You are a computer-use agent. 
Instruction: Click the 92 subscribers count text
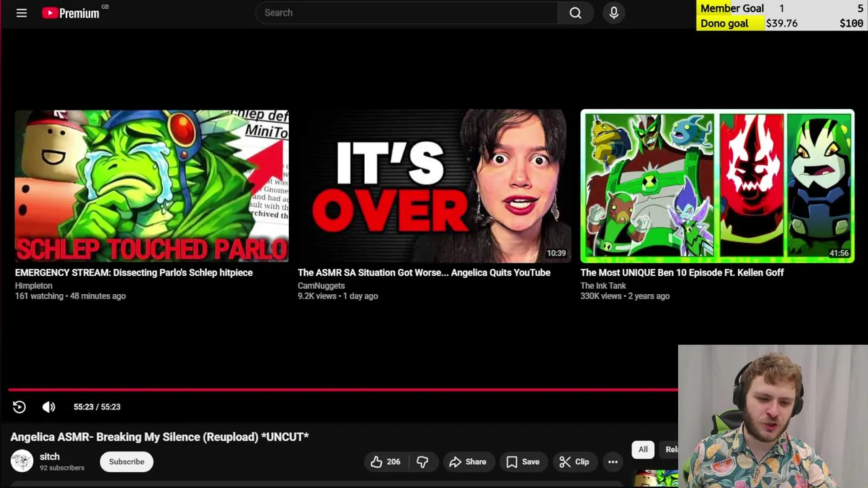62,468
